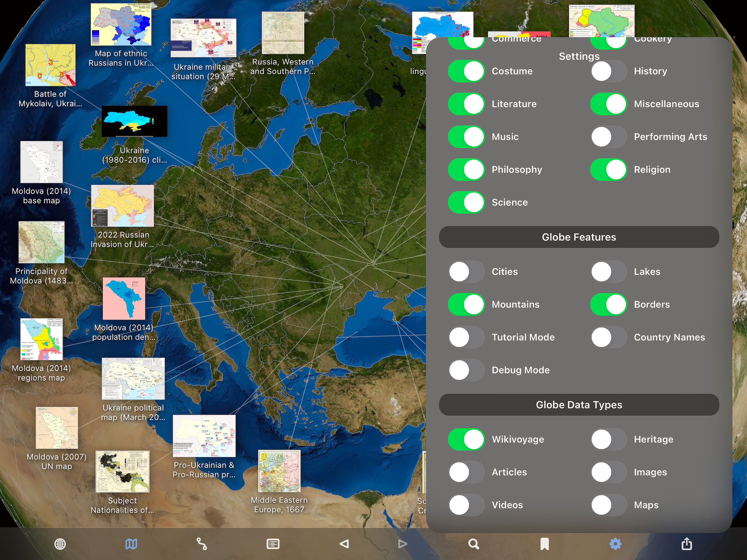Disable the Mountains toggle
The width and height of the screenshot is (747, 560).
[x=466, y=304]
